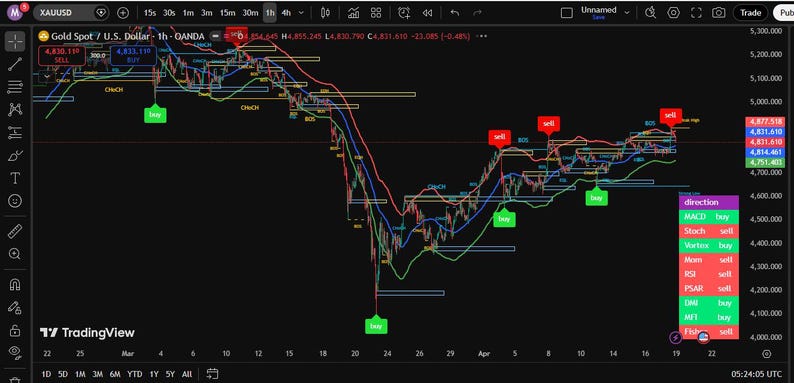Open the chart patterns tool

pos(15,109)
